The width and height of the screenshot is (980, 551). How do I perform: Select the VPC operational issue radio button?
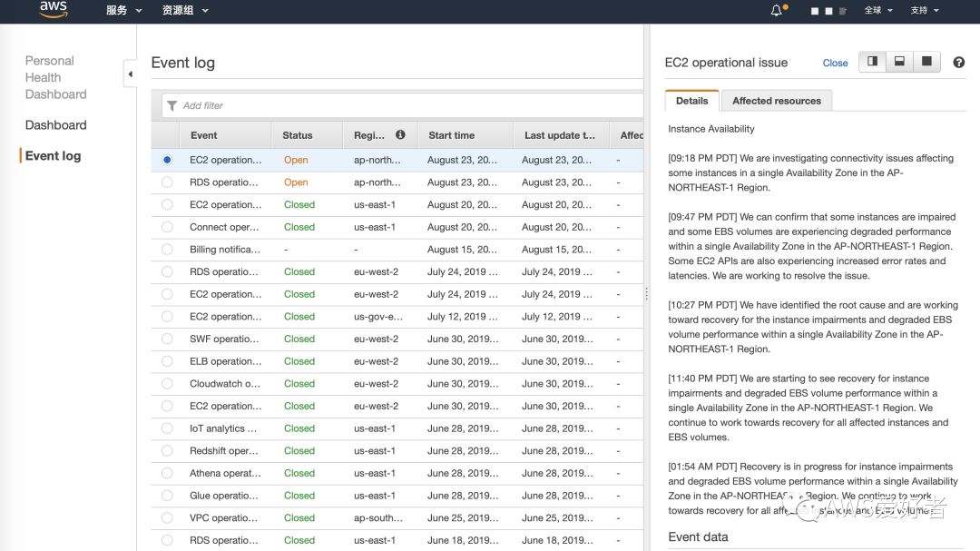(167, 517)
